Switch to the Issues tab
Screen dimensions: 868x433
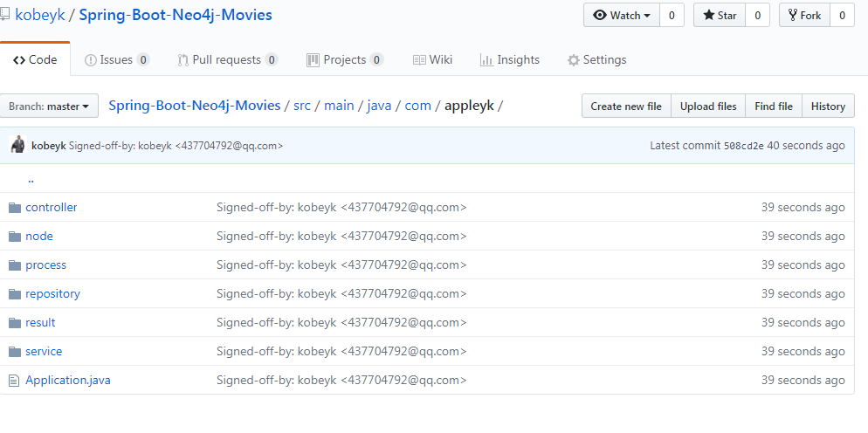pos(116,60)
